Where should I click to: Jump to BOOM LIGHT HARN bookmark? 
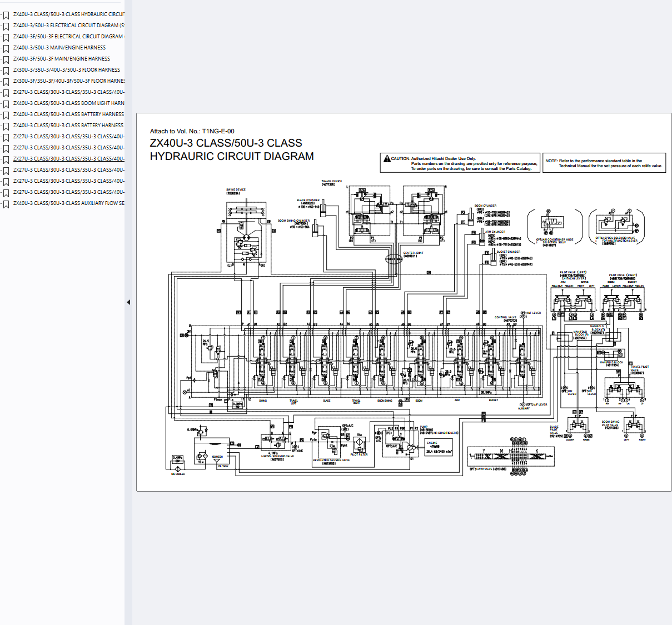click(68, 103)
